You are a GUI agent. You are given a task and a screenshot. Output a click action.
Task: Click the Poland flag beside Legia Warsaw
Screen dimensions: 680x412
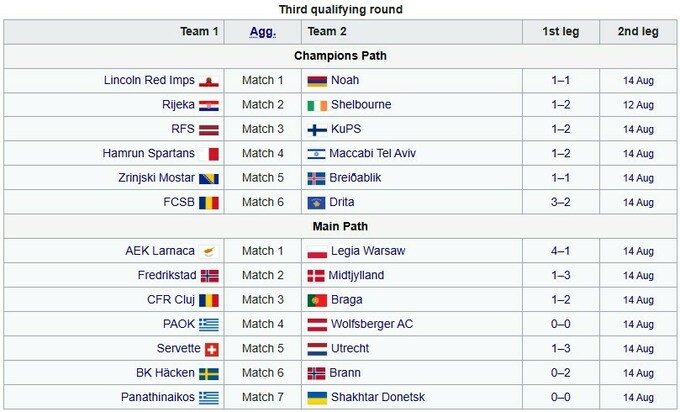point(316,251)
